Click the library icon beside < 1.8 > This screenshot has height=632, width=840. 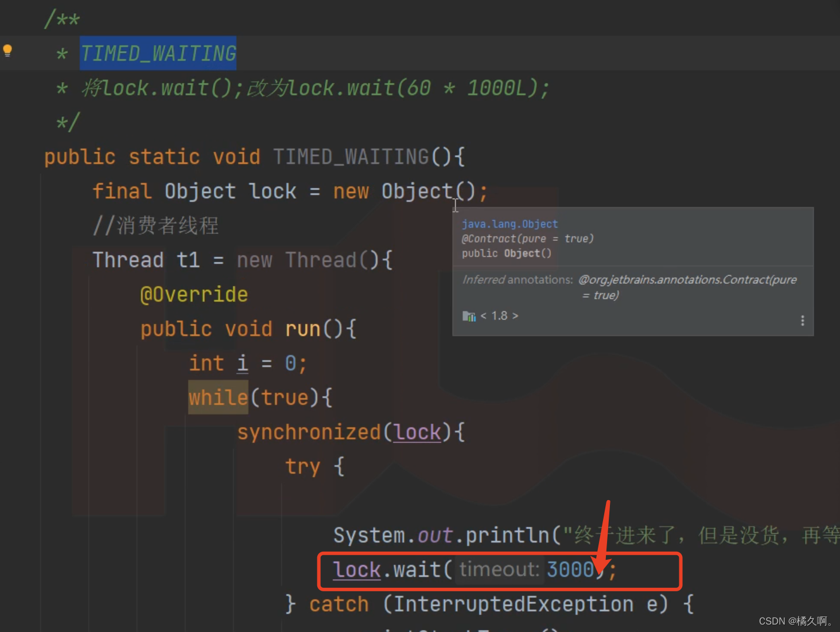(469, 316)
